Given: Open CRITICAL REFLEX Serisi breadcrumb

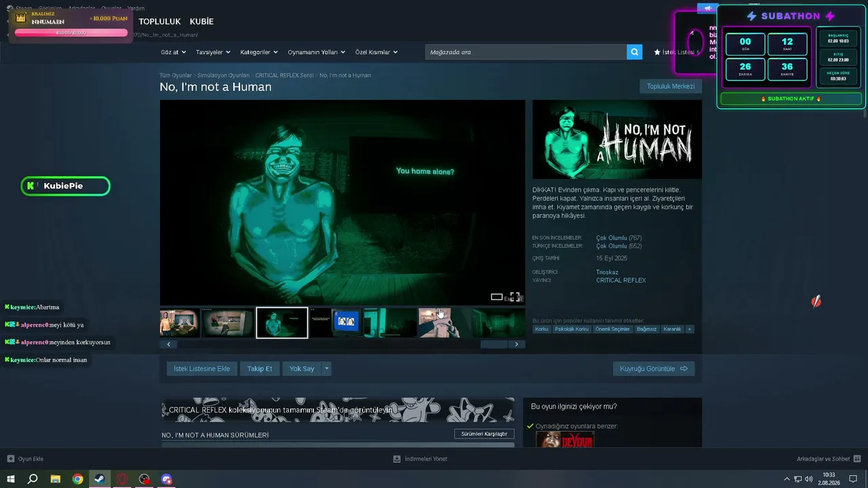Looking at the screenshot, I should [x=284, y=75].
